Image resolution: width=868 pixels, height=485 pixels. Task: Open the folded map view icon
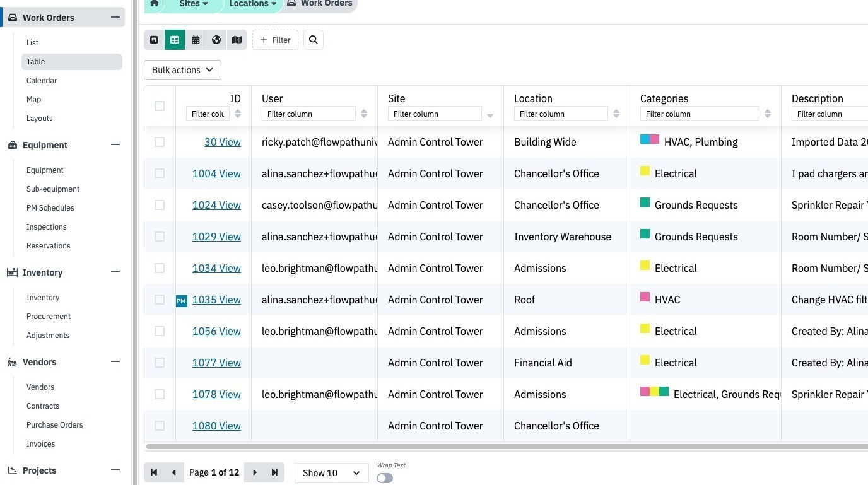point(237,40)
